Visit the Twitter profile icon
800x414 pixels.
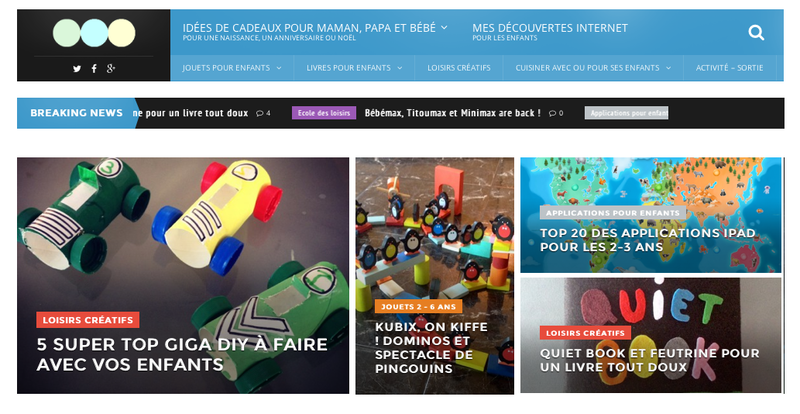point(77,68)
